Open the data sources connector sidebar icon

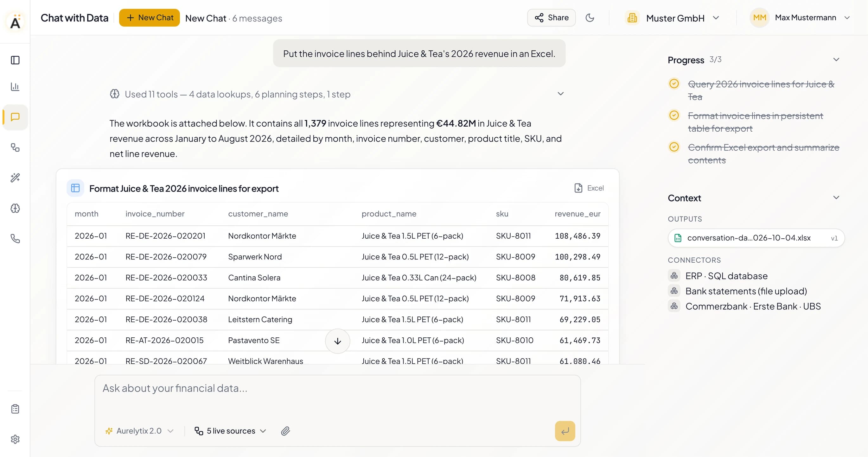[x=15, y=147]
